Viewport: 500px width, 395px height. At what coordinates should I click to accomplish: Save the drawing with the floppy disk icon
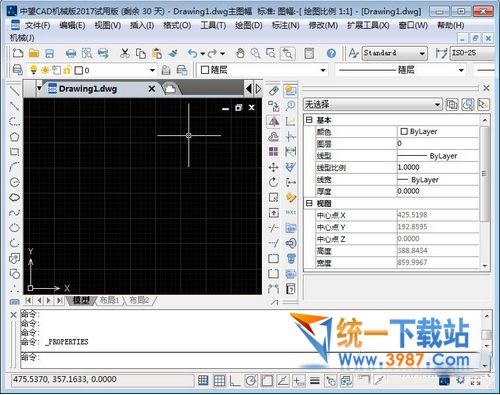point(49,53)
